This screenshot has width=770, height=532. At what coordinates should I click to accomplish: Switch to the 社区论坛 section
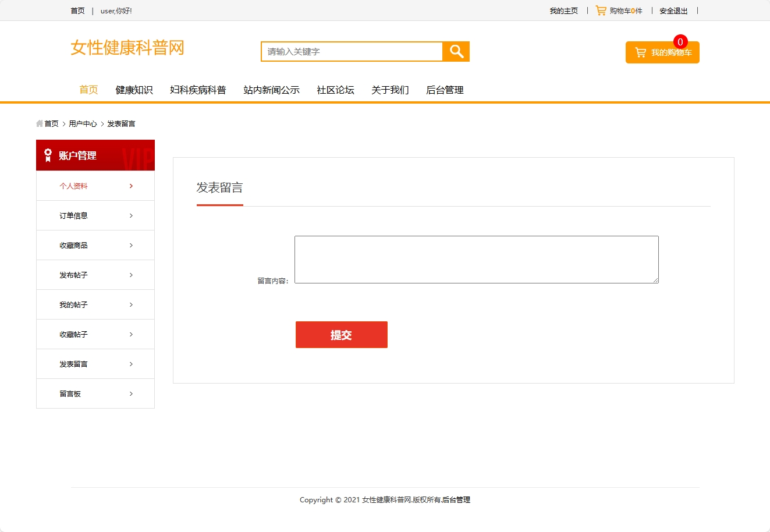coord(335,90)
